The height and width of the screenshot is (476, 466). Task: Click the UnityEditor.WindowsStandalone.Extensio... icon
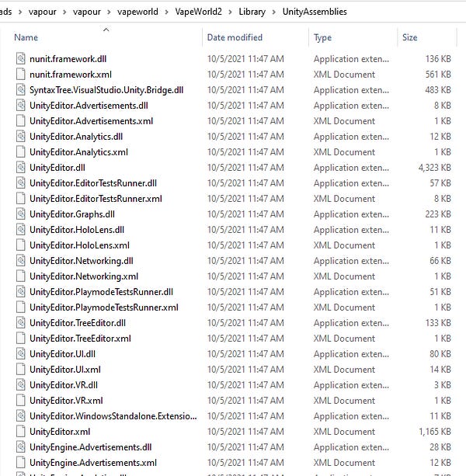coord(21,416)
